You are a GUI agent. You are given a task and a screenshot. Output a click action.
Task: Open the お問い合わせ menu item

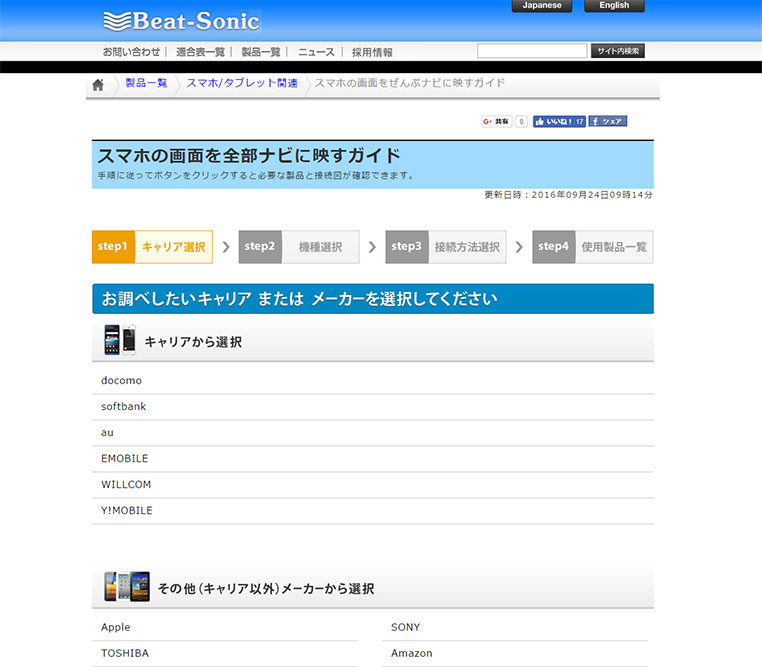point(131,52)
